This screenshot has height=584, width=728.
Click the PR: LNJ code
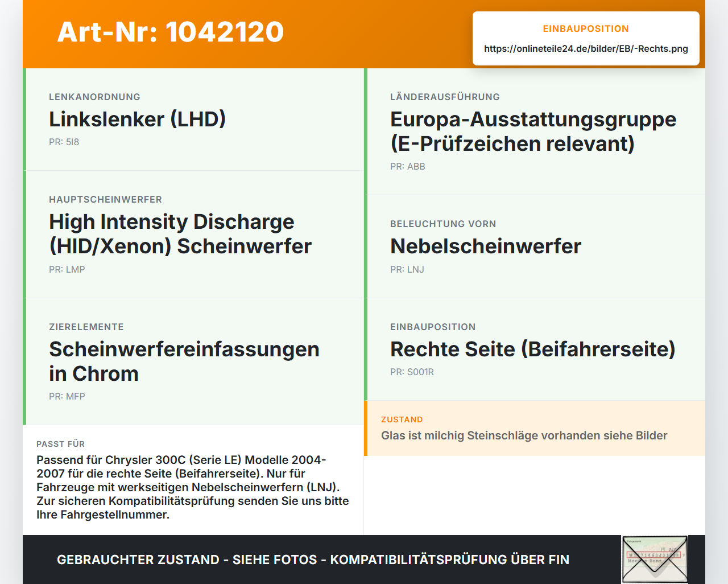(x=407, y=269)
